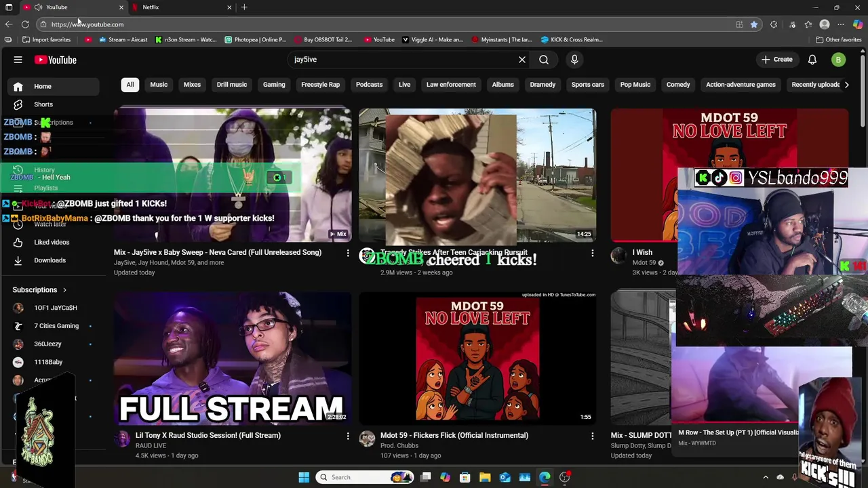Image resolution: width=868 pixels, height=488 pixels.
Task: Open KICK & Cross Realm bookmark
Action: click(572, 39)
